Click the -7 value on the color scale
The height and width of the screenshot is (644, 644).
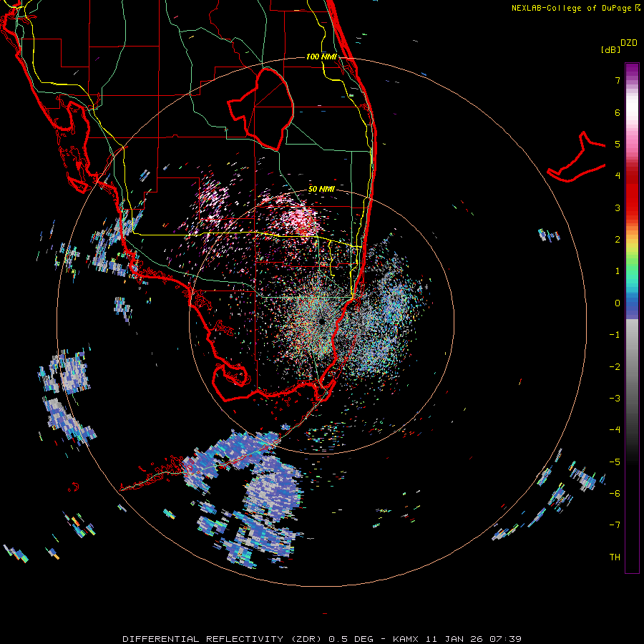pos(615,525)
